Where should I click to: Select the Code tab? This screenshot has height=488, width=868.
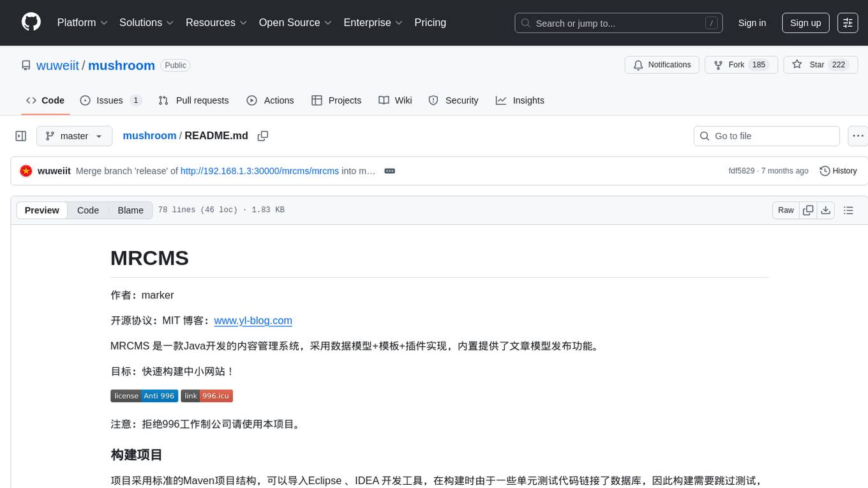click(45, 100)
